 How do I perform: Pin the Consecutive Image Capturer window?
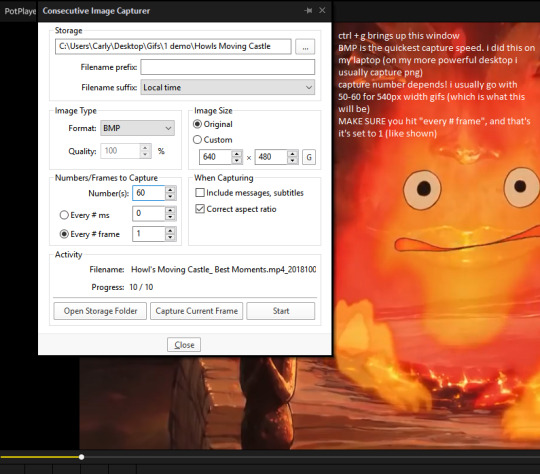tap(308, 11)
